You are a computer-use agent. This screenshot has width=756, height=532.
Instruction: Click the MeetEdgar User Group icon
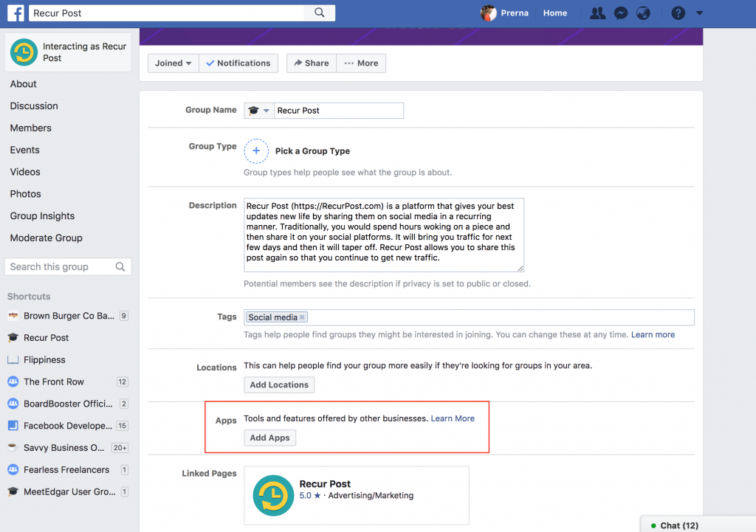pos(13,491)
